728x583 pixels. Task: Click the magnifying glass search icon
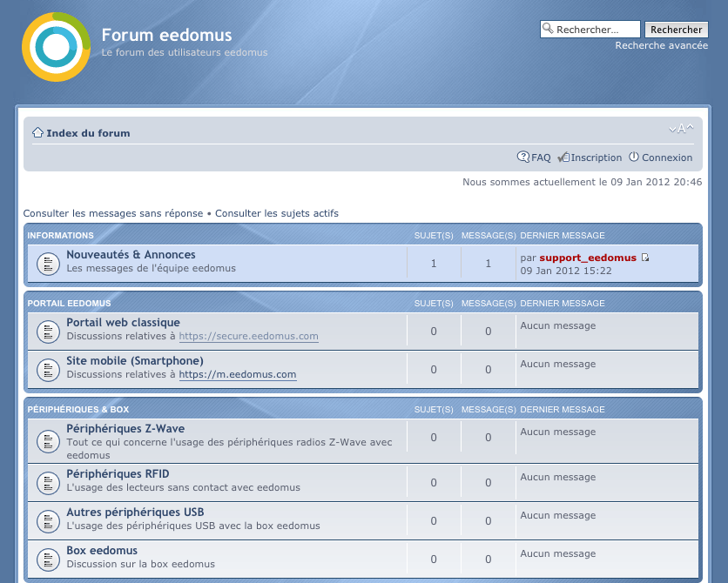tap(548, 29)
